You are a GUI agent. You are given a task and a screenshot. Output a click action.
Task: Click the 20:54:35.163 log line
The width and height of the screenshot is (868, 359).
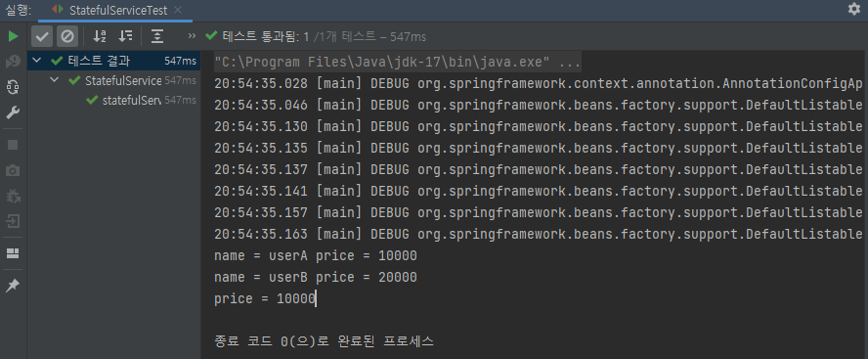538,235
